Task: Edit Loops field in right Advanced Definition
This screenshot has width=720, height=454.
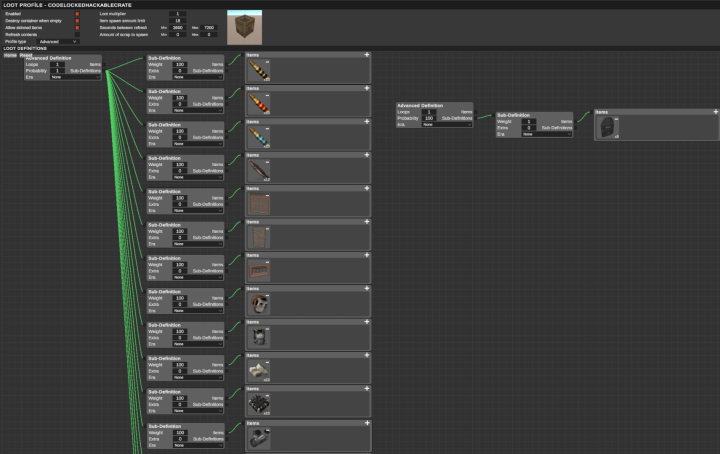Action: pos(429,112)
